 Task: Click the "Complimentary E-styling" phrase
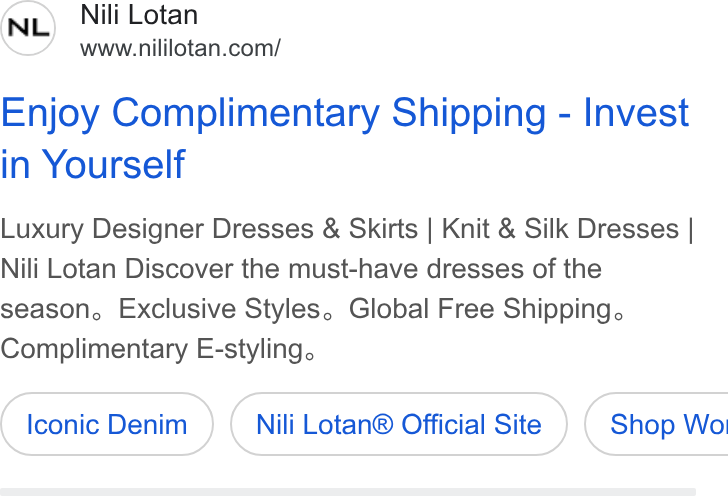pos(152,349)
